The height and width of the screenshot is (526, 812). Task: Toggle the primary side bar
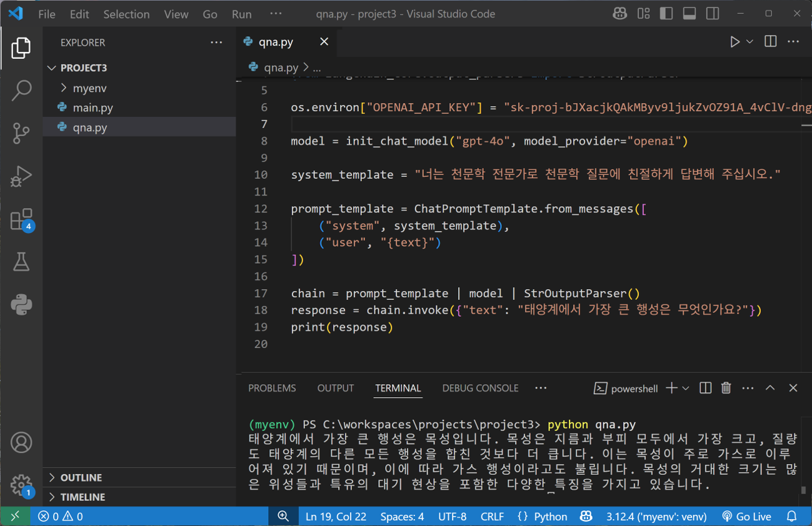pyautogui.click(x=666, y=14)
